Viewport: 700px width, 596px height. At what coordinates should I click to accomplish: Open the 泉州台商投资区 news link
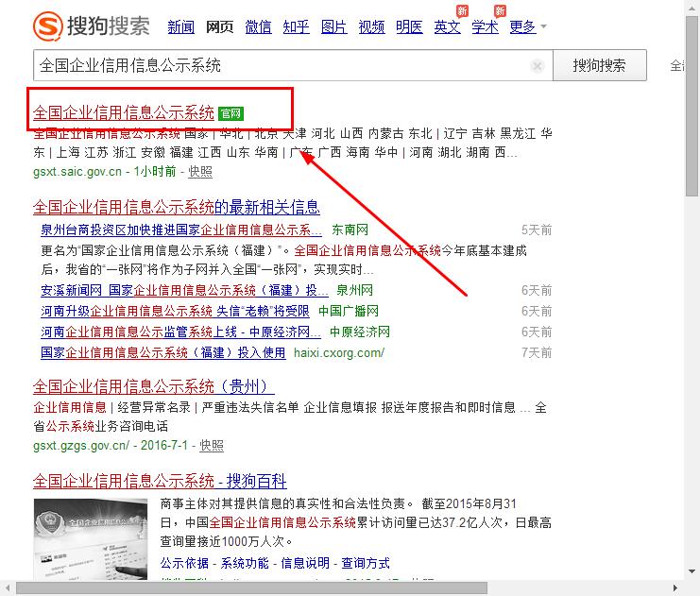[x=180, y=230]
